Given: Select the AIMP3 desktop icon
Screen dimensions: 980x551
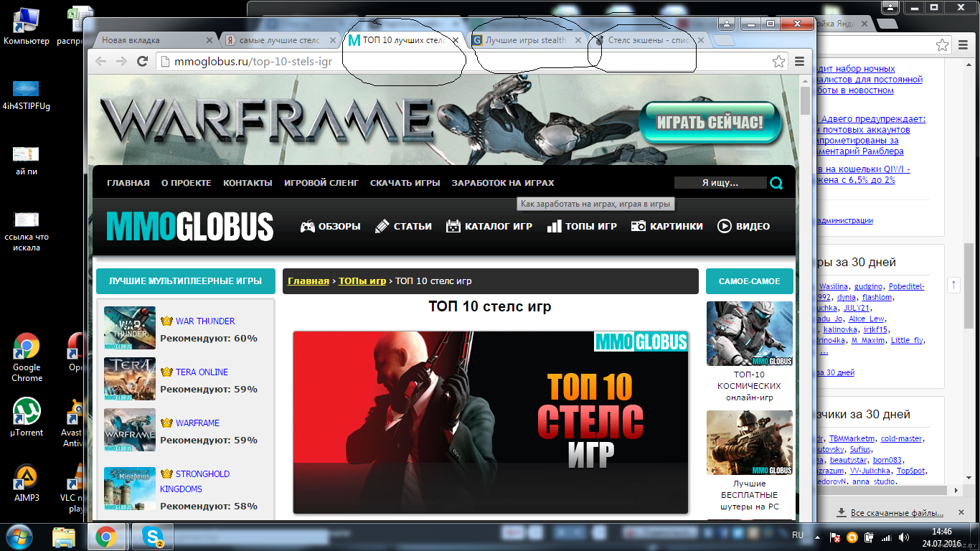Looking at the screenshot, I should (27, 483).
